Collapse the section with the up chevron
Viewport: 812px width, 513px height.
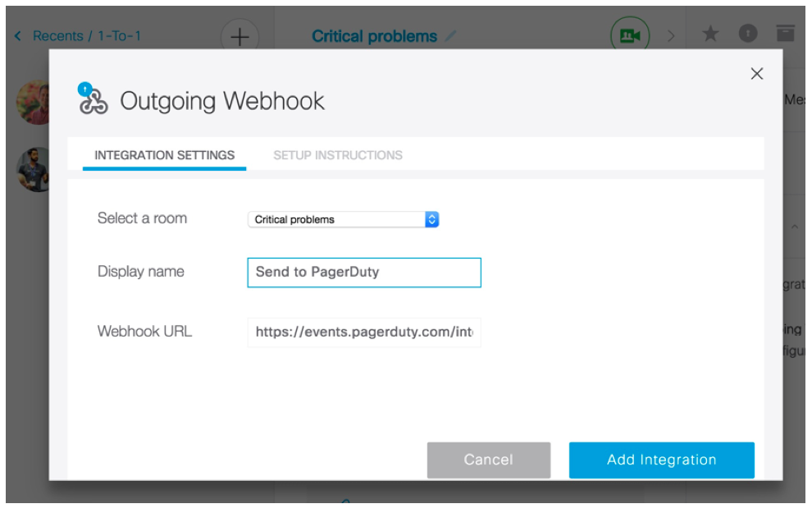pyautogui.click(x=794, y=227)
